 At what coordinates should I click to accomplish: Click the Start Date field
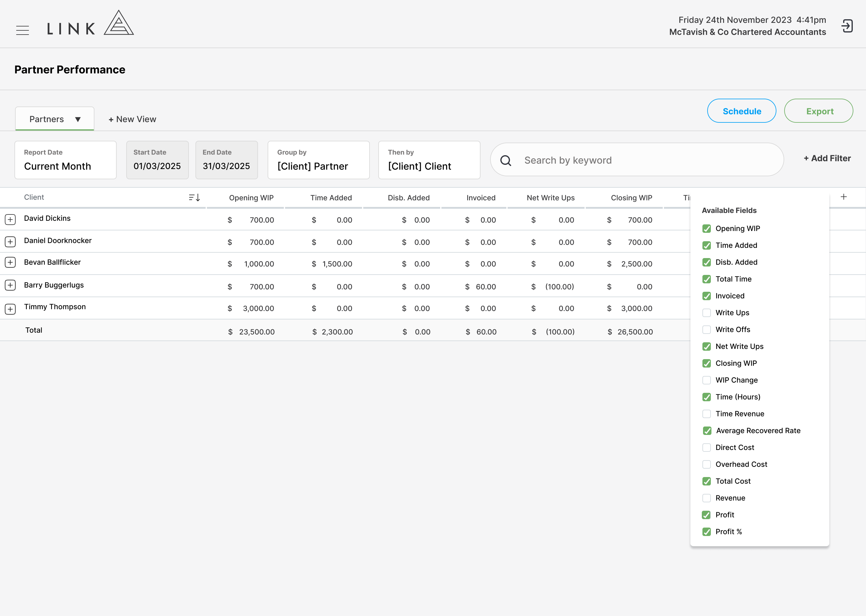pyautogui.click(x=157, y=160)
